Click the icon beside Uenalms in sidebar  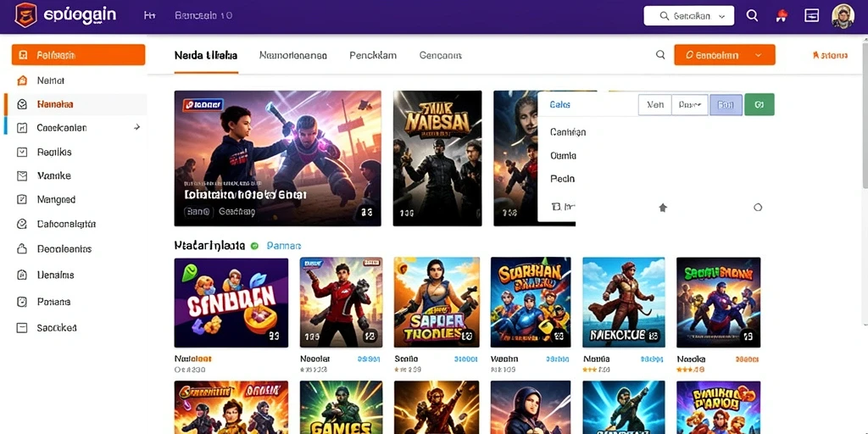pyautogui.click(x=22, y=275)
